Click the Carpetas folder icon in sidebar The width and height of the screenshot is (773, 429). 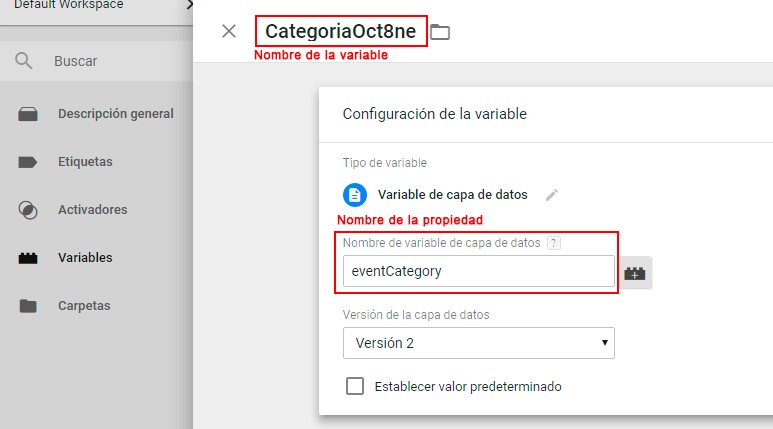(28, 306)
